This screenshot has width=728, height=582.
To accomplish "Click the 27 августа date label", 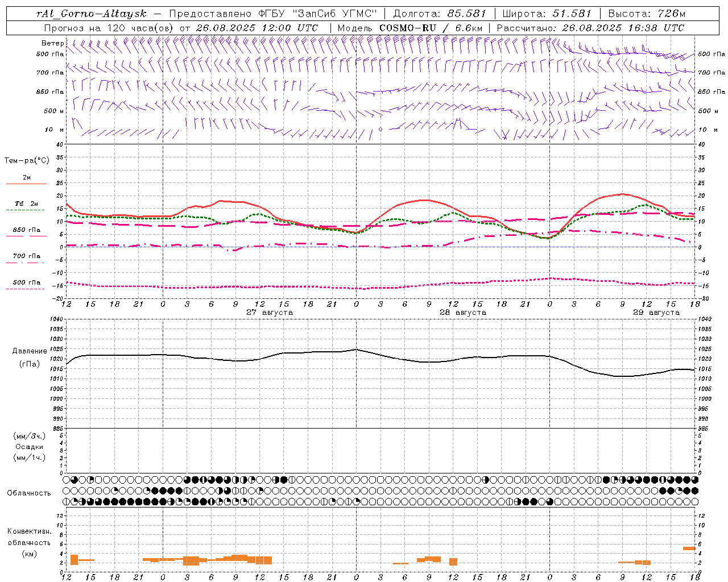I will 270,313.
